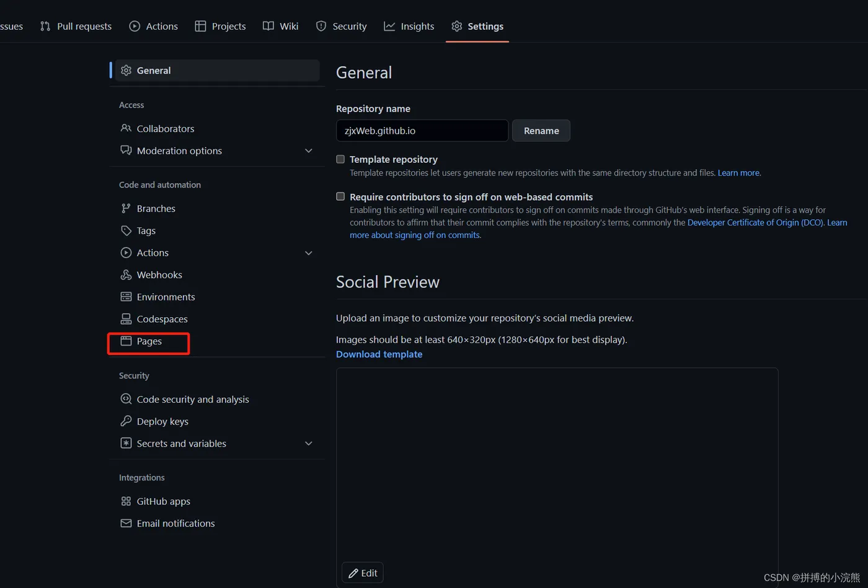Click the Pages browser icon
The width and height of the screenshot is (868, 588).
(126, 341)
